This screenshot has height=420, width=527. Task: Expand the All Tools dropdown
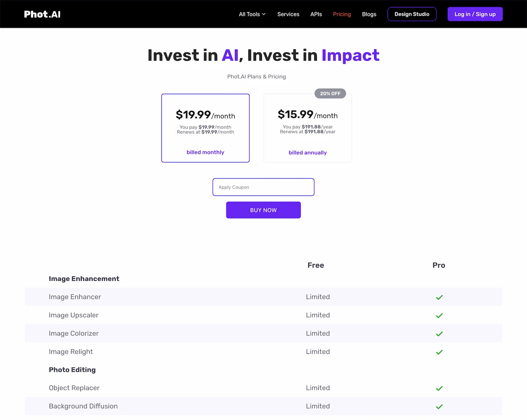[x=252, y=14]
